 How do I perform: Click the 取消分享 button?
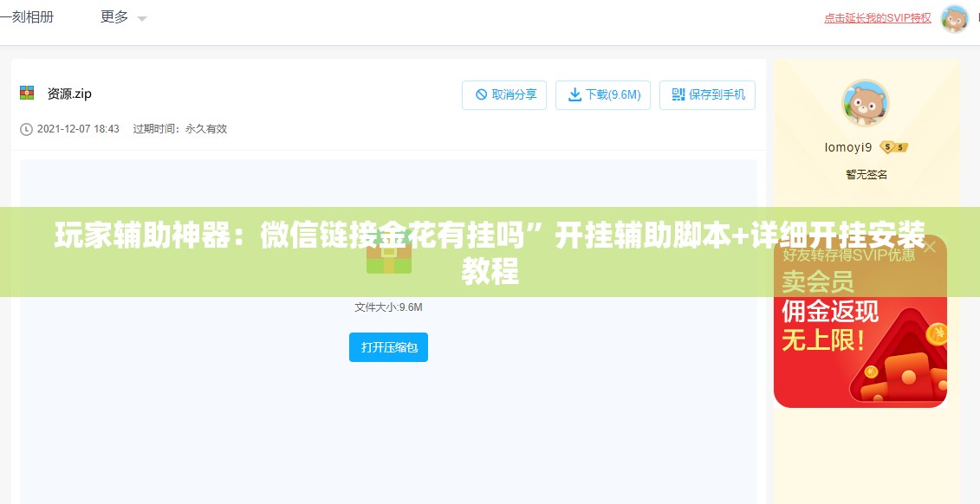pyautogui.click(x=504, y=95)
